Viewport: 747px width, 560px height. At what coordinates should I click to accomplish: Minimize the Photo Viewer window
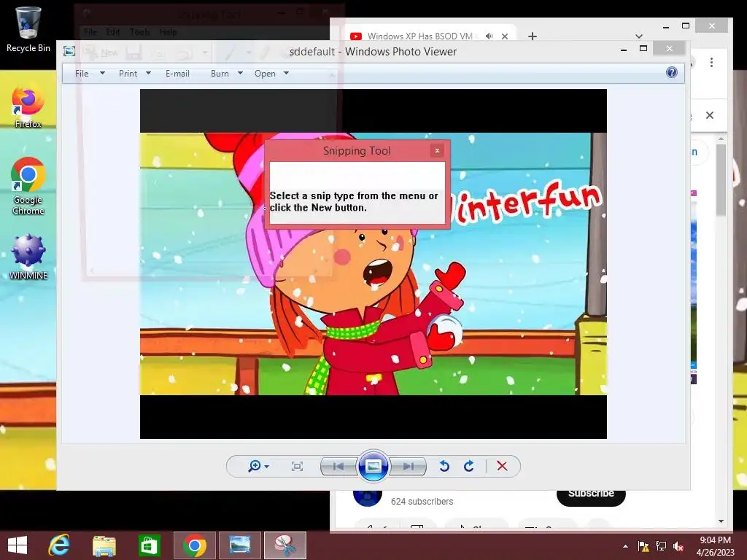[x=624, y=49]
